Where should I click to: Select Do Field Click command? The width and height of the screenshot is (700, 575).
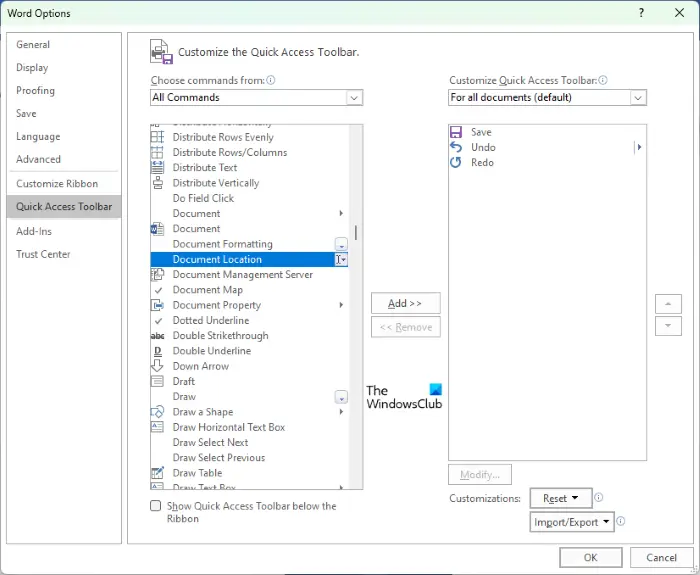250,198
